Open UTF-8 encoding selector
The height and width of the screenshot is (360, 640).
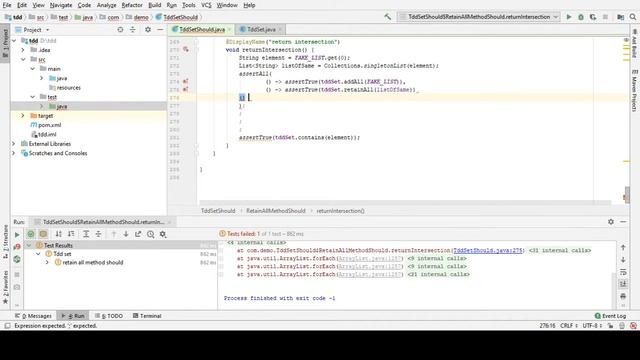click(x=592, y=326)
